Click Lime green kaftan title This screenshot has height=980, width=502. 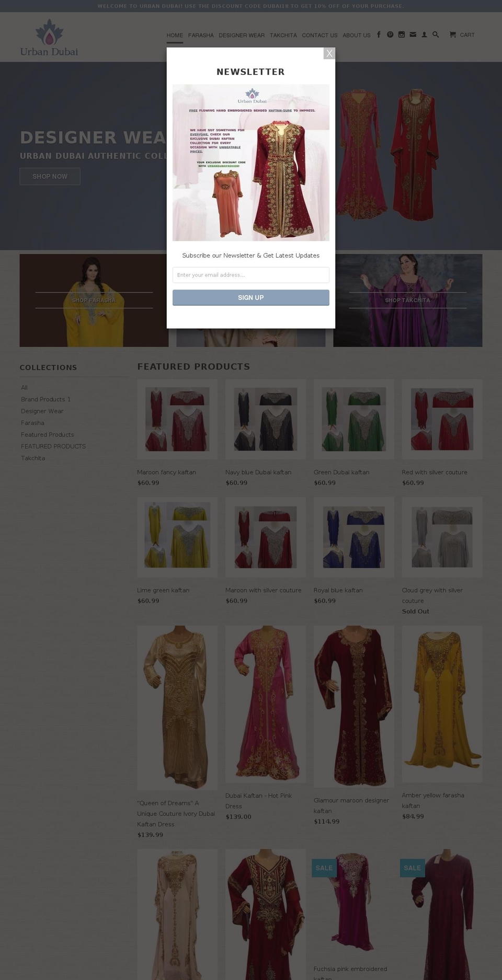coord(163,590)
